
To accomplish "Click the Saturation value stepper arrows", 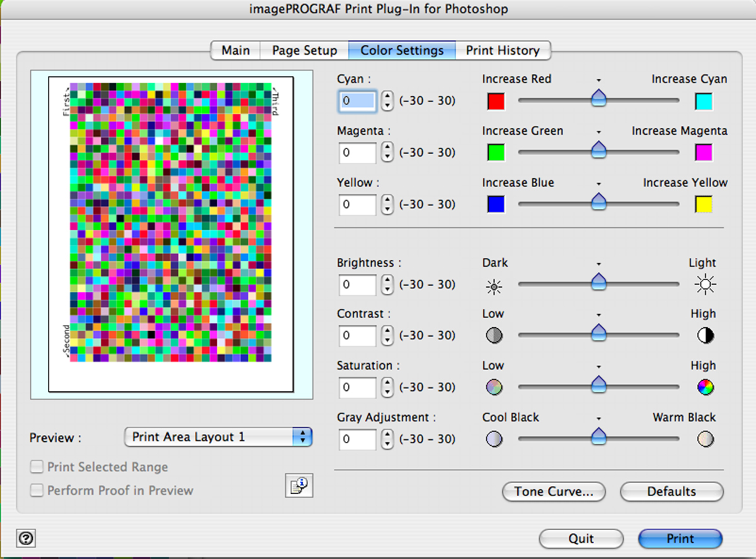I will click(387, 387).
